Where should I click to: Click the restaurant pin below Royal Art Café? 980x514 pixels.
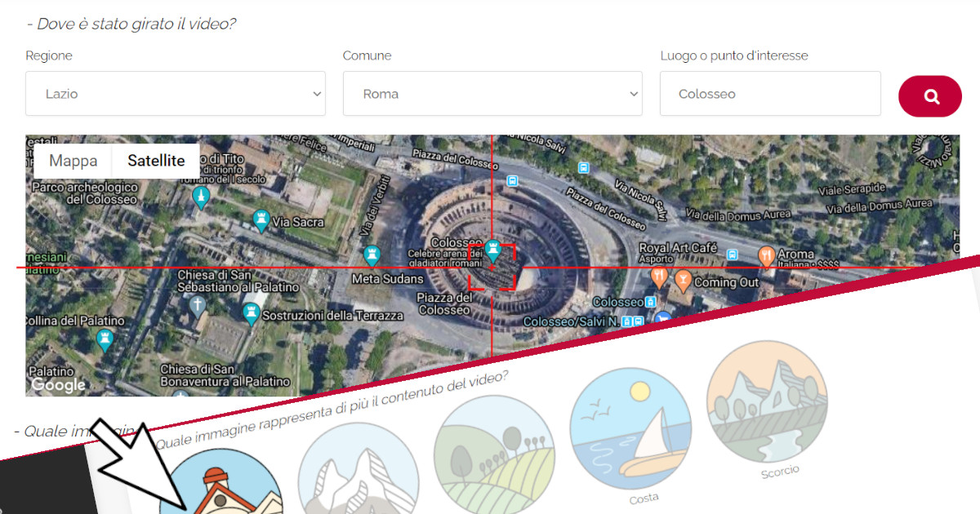coord(659,278)
